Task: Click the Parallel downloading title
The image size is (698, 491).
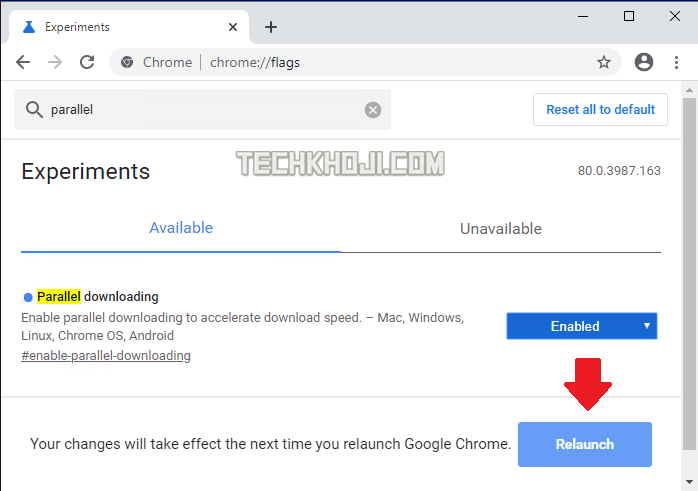Action: [x=97, y=296]
